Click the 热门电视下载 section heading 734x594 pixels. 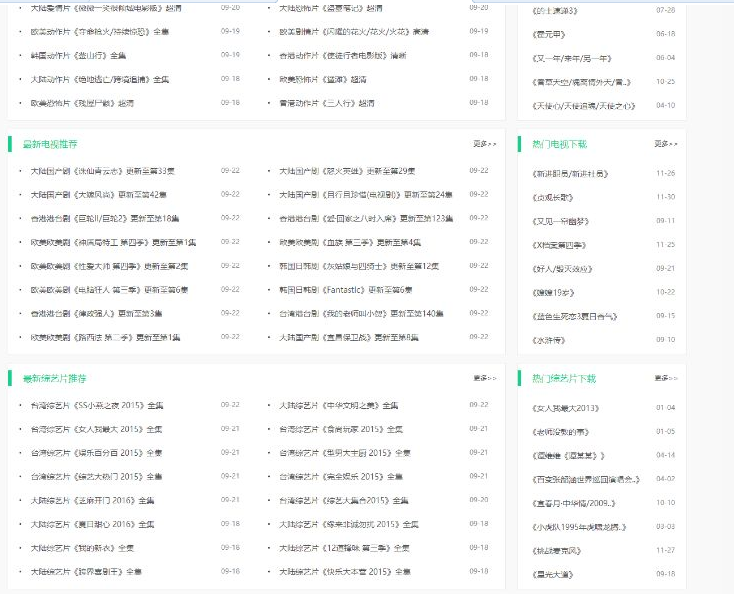[559, 144]
